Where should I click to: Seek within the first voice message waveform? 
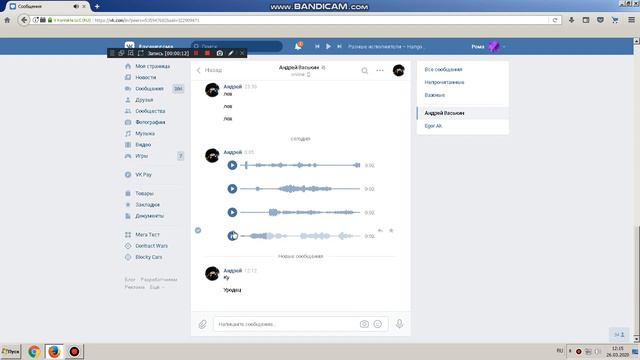tap(300, 165)
